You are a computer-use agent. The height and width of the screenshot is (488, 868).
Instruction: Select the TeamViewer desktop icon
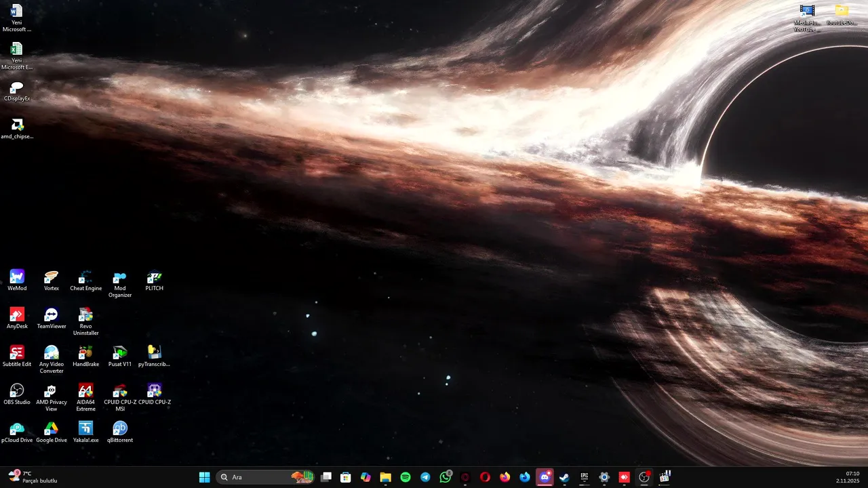coord(52,318)
